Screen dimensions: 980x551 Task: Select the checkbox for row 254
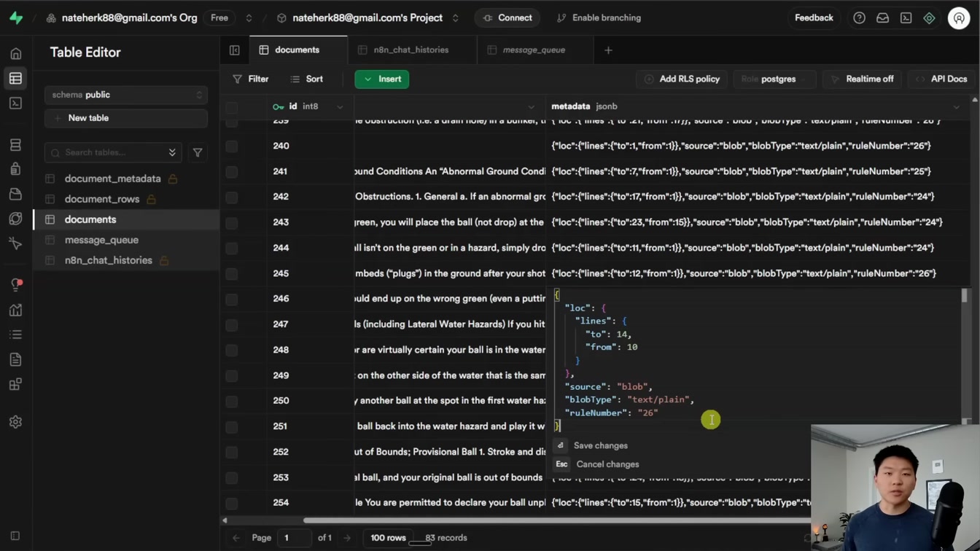(232, 503)
